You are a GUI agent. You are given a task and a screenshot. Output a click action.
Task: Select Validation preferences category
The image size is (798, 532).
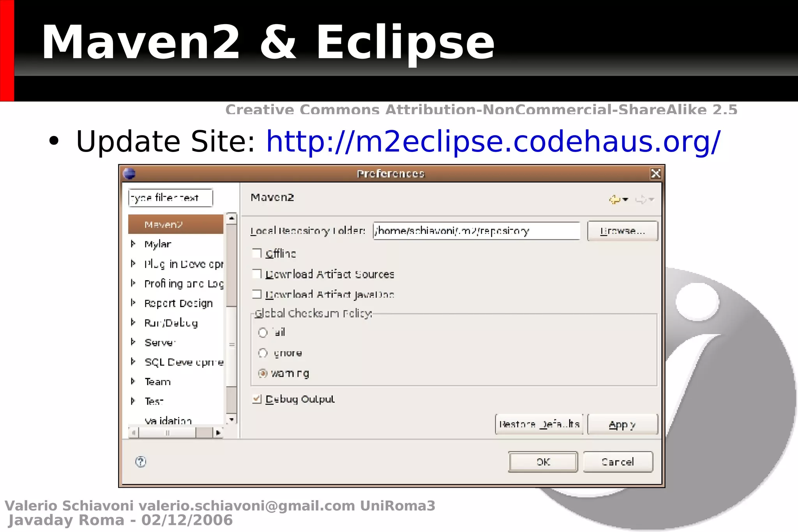(168, 421)
